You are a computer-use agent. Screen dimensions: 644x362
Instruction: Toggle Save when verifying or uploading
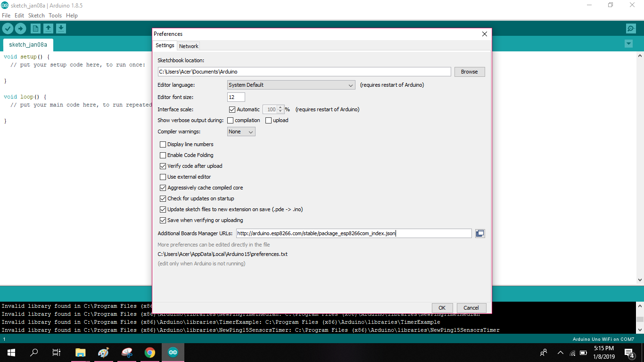tap(163, 220)
